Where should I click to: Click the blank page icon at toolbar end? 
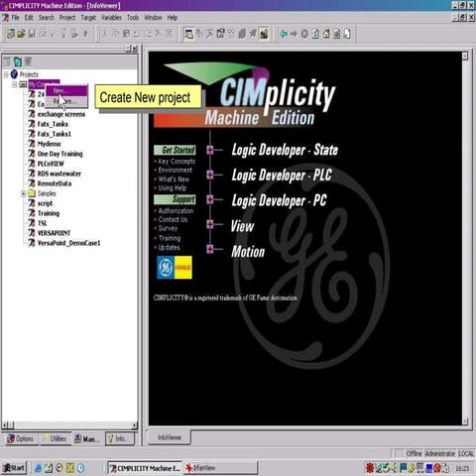[x=347, y=34]
